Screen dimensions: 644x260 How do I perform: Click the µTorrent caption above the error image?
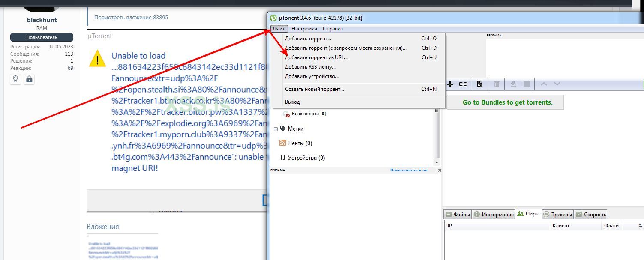[x=100, y=36]
